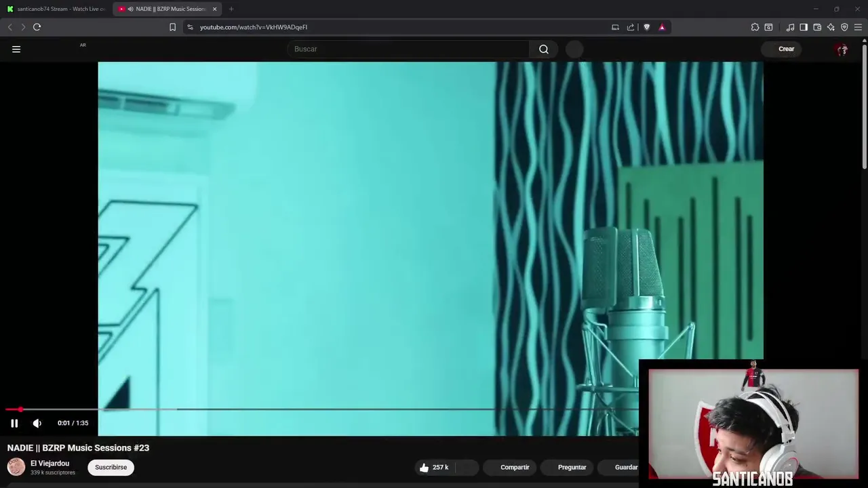This screenshot has width=868, height=488.
Task: Dislike the video beside the like count
Action: click(x=467, y=467)
